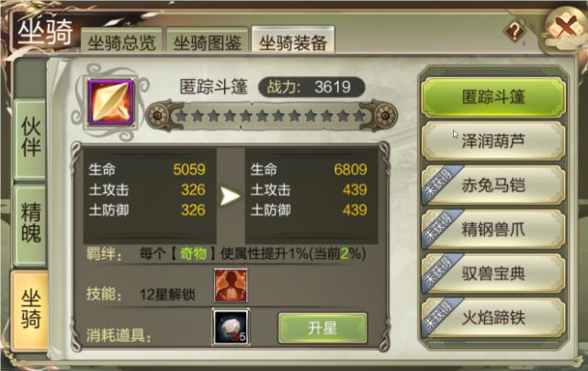Click the 匿踪斗篷 equipment icon with purple border
The image size is (588, 371).
point(110,102)
